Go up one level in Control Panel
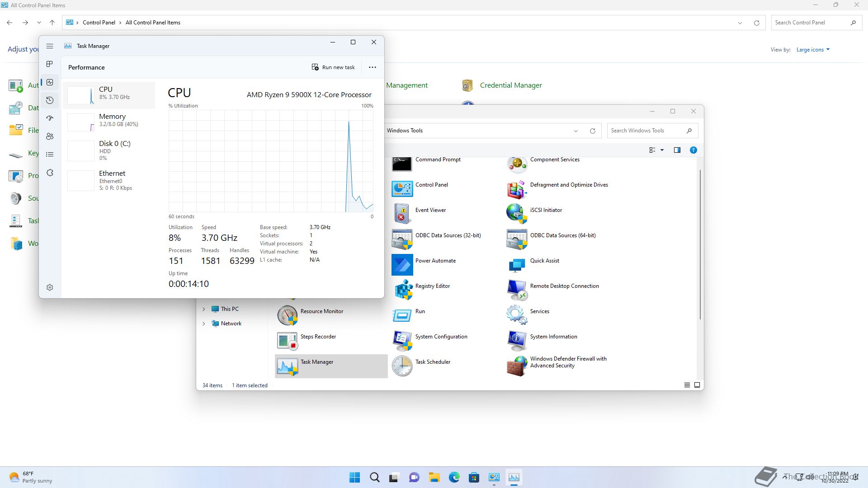 52,23
